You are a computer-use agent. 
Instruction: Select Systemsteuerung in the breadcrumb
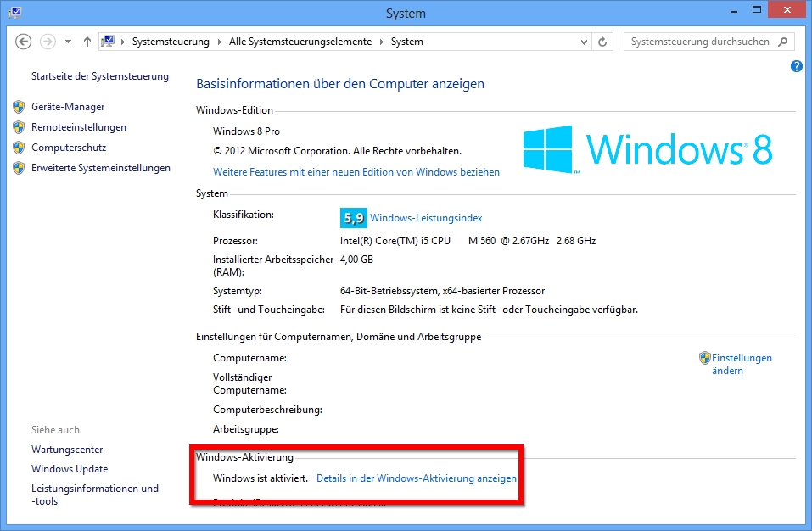pos(171,42)
